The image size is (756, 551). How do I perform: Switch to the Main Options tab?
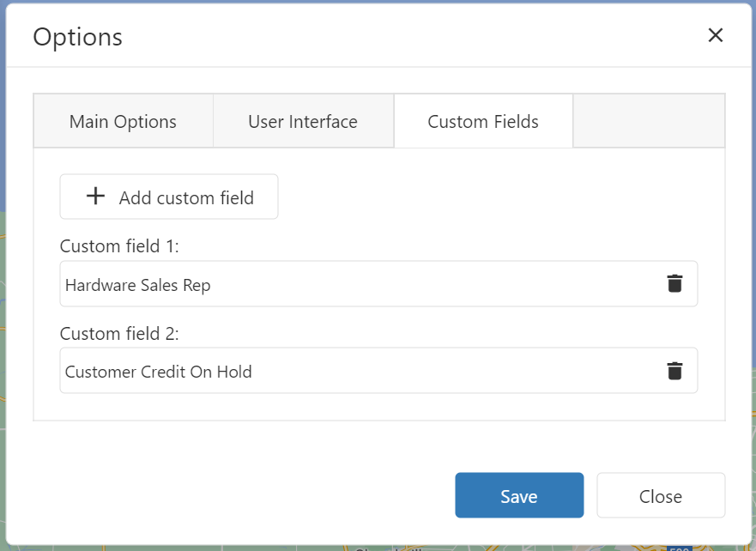123,121
